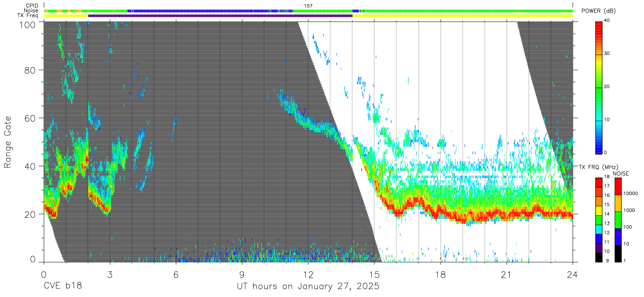
Task: Click the yellow segment of TX Freq bar
Action: pyautogui.click(x=463, y=16)
